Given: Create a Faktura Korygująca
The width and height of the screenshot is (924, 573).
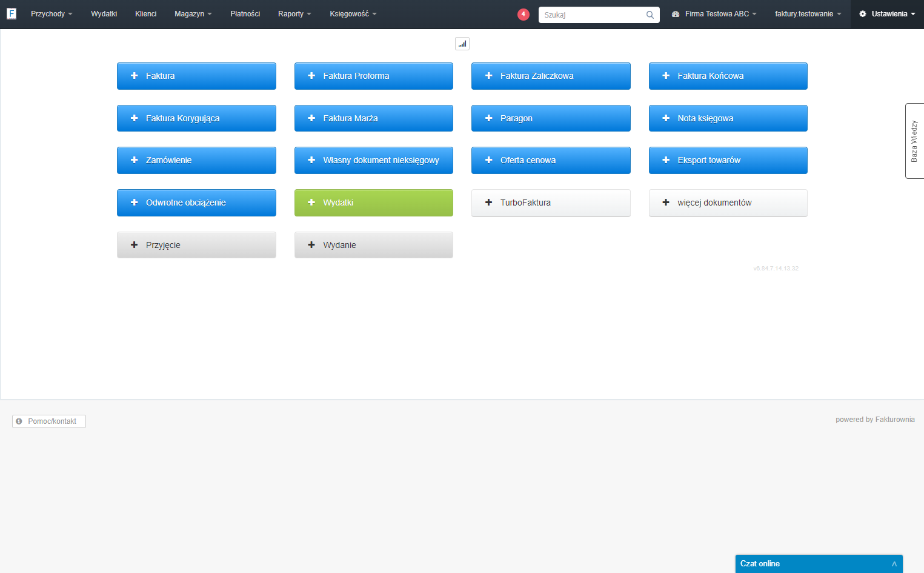Looking at the screenshot, I should 196,118.
